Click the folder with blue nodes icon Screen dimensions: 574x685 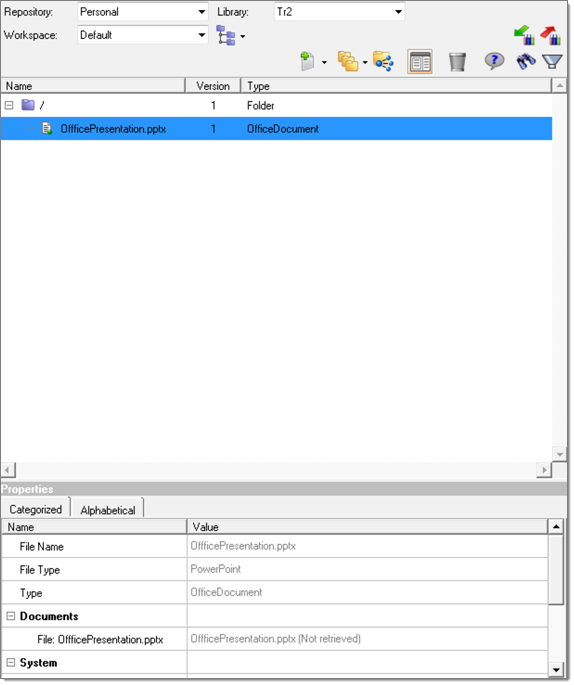click(x=383, y=62)
